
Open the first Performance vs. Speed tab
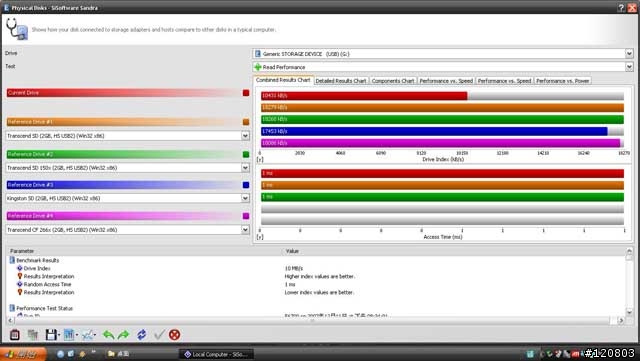446,81
